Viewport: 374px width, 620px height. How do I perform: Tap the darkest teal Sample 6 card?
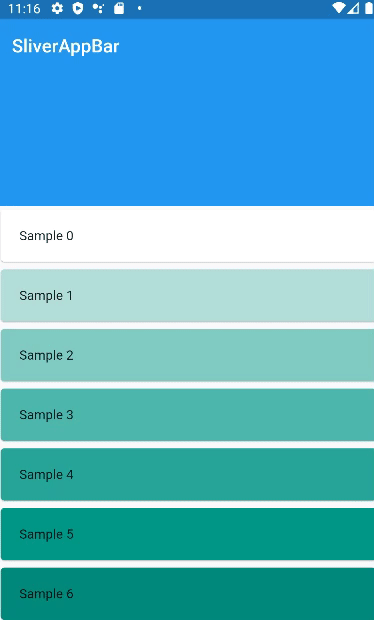(187, 594)
